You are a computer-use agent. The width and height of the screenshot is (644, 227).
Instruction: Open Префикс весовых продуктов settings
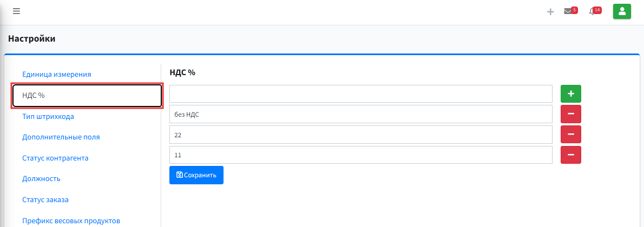[x=71, y=221]
